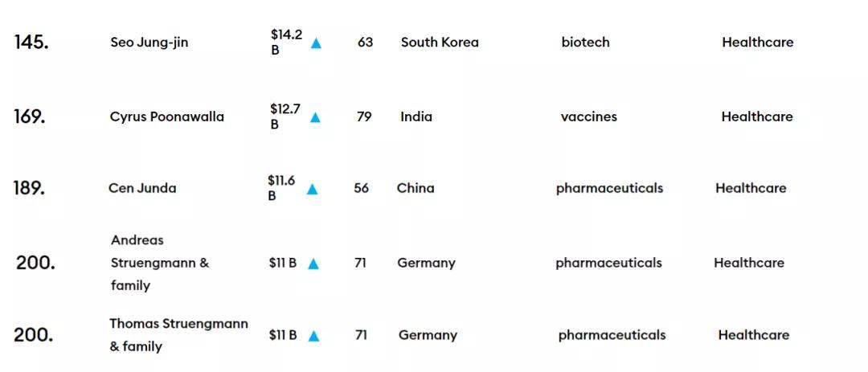Select South Korea in the country column
868x372 pixels.
point(440,43)
